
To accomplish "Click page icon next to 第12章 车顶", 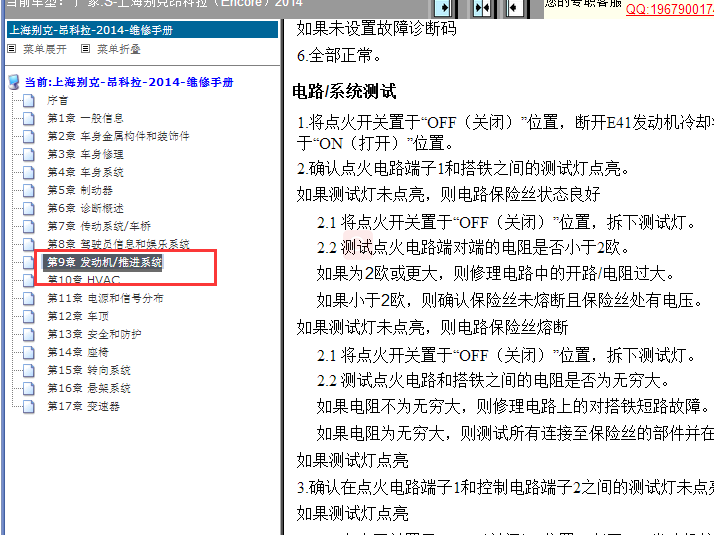I will 29,316.
